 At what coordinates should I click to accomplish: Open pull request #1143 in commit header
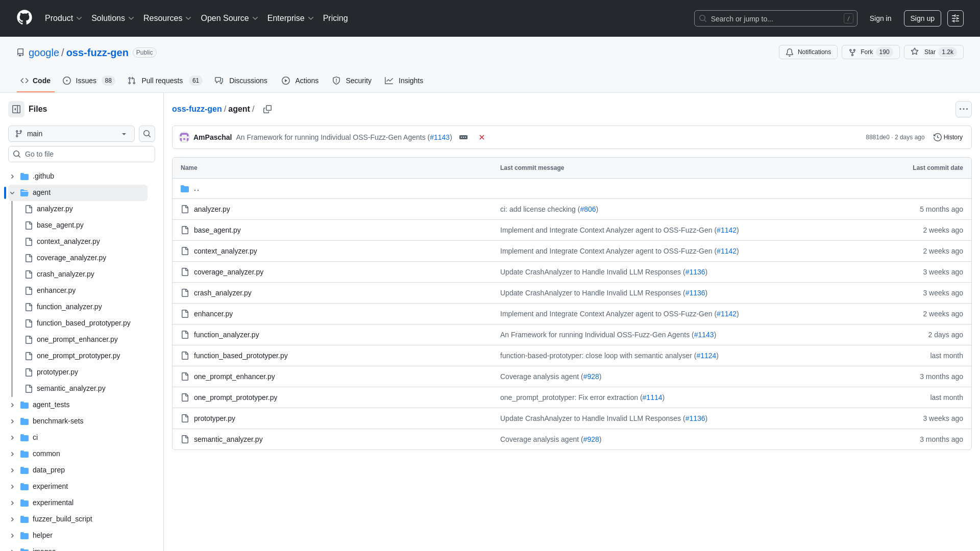pyautogui.click(x=440, y=137)
